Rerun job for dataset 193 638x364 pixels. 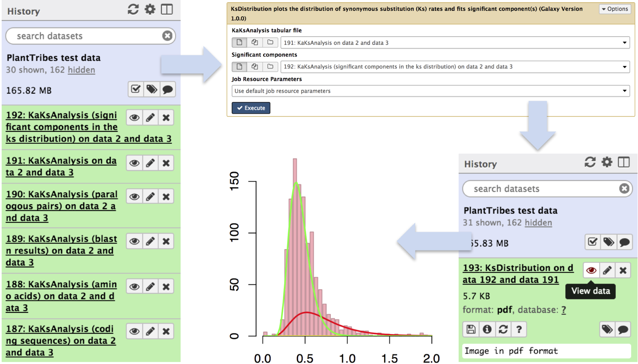coord(503,329)
